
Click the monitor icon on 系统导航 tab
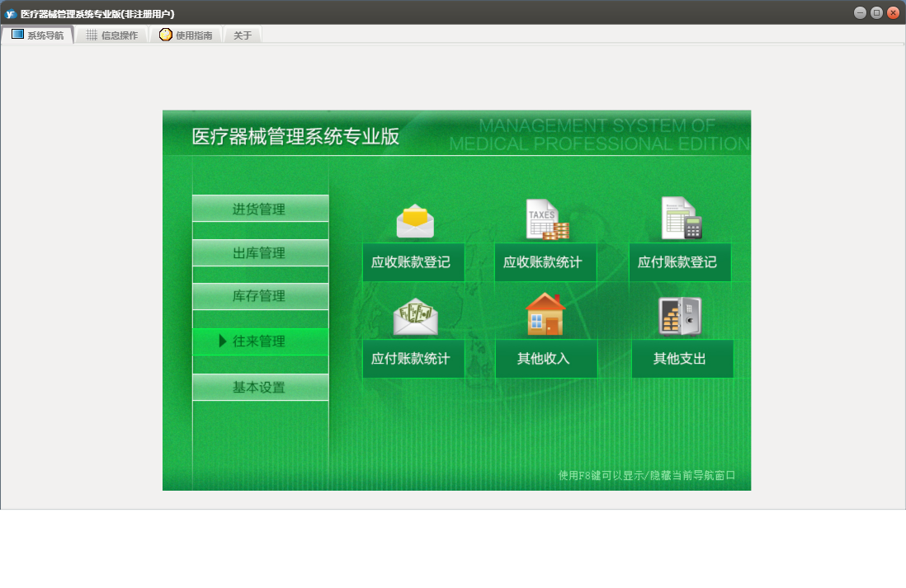coord(18,34)
